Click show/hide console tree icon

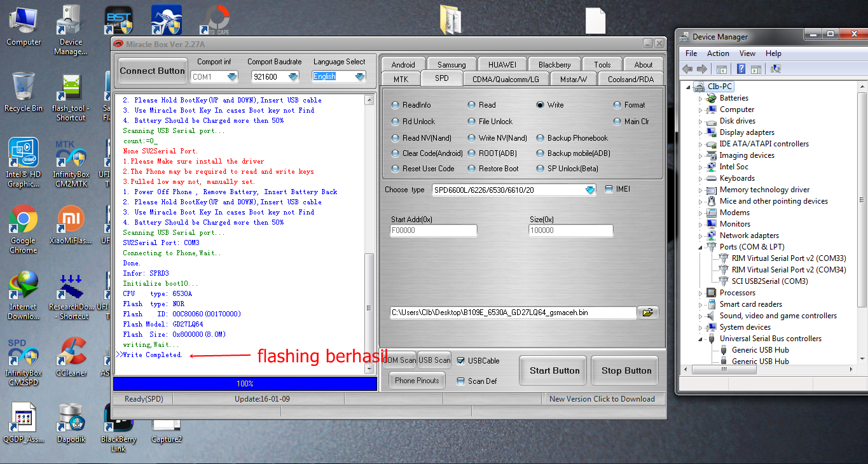722,69
